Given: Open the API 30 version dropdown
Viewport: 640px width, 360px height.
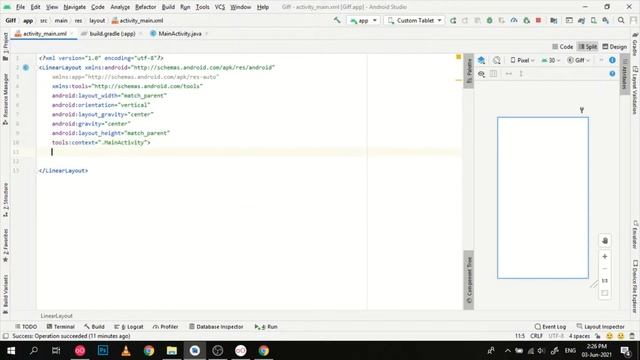Looking at the screenshot, I should 551,60.
